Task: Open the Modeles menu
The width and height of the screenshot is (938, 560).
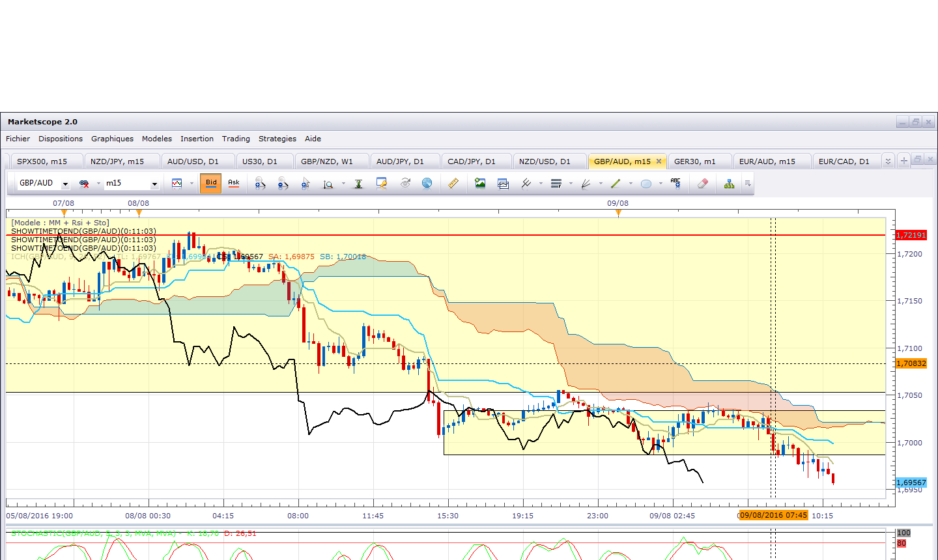Action: coord(157,139)
